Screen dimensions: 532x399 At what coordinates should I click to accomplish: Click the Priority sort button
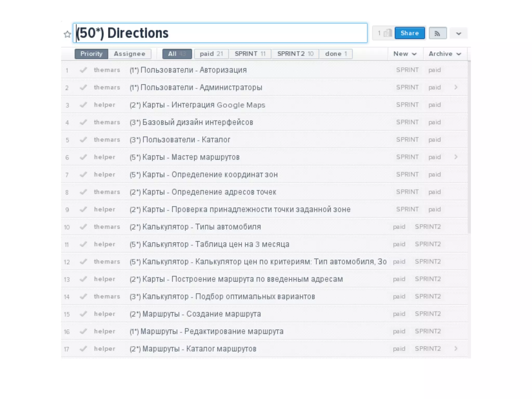point(91,54)
